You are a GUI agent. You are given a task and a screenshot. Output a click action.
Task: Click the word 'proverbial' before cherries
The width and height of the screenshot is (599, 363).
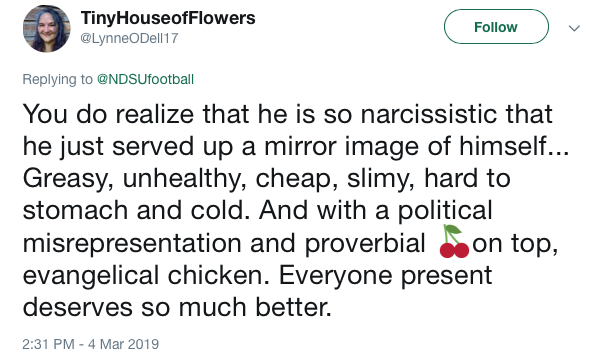click(365, 243)
